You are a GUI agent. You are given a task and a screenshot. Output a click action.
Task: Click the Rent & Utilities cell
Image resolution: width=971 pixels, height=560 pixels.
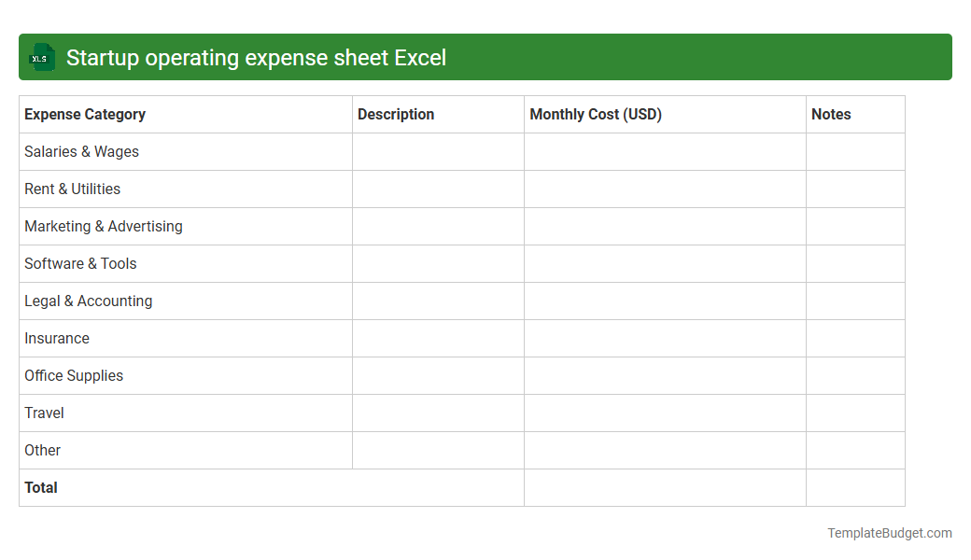[x=72, y=189]
